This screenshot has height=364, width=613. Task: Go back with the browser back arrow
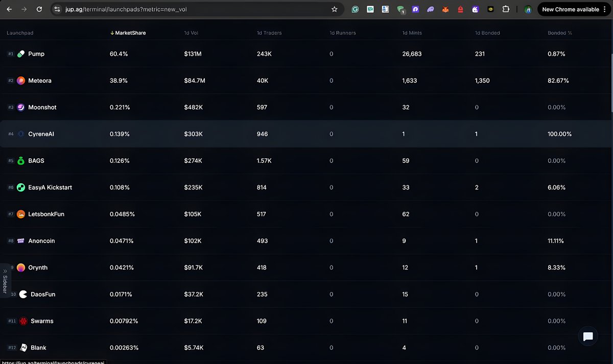[9, 9]
